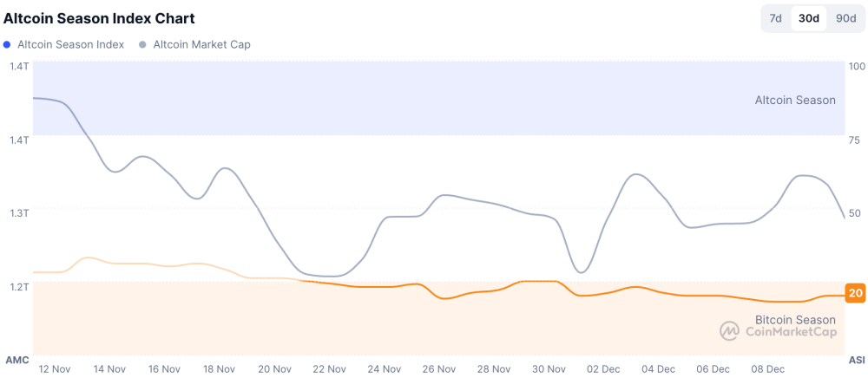Click the 12 Nov date marker
Viewport: 868px width, 391px height.
pyautogui.click(x=55, y=369)
